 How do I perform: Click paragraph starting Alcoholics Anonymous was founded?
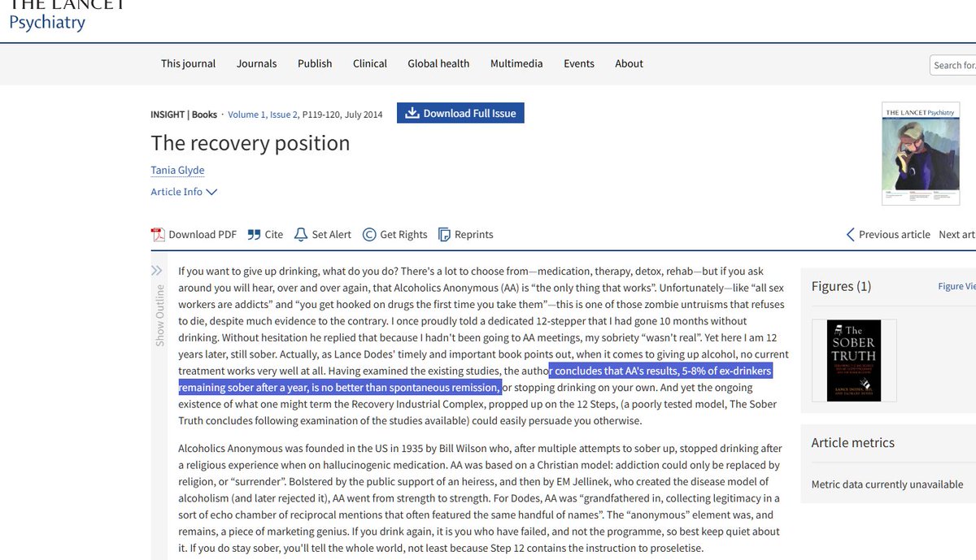point(480,497)
